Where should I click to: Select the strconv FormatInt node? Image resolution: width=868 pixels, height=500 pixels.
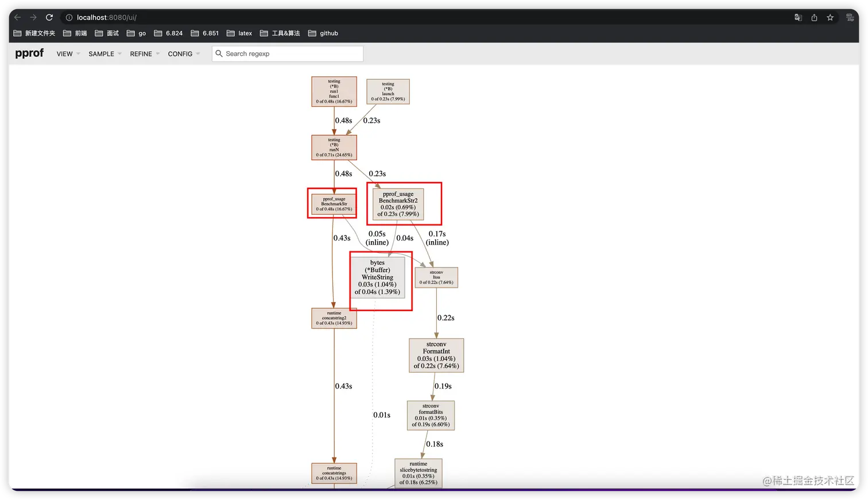[436, 355]
